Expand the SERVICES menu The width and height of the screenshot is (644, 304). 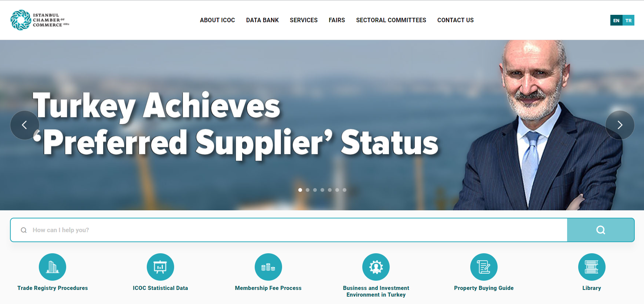pyautogui.click(x=304, y=20)
